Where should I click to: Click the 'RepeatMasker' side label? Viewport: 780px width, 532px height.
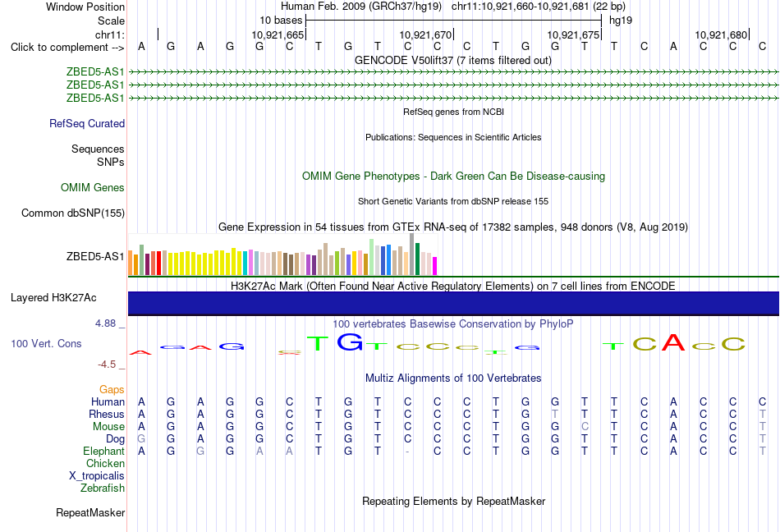90,512
